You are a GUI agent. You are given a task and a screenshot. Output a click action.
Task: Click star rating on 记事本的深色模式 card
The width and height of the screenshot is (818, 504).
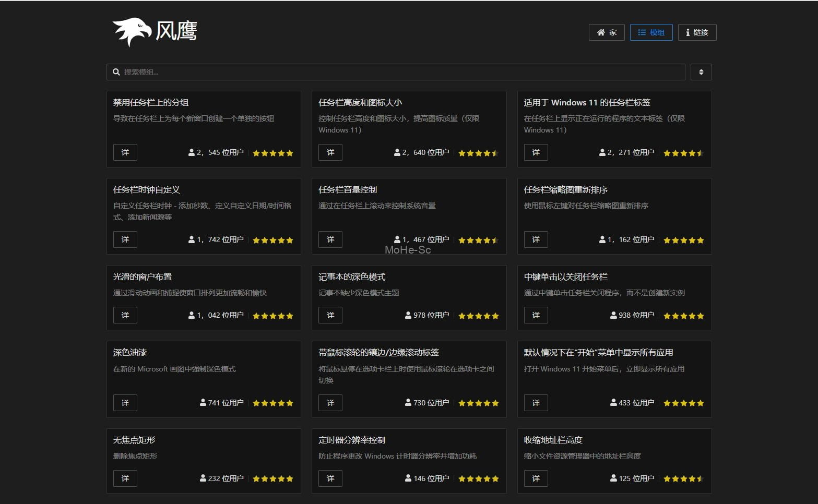[x=478, y=316]
